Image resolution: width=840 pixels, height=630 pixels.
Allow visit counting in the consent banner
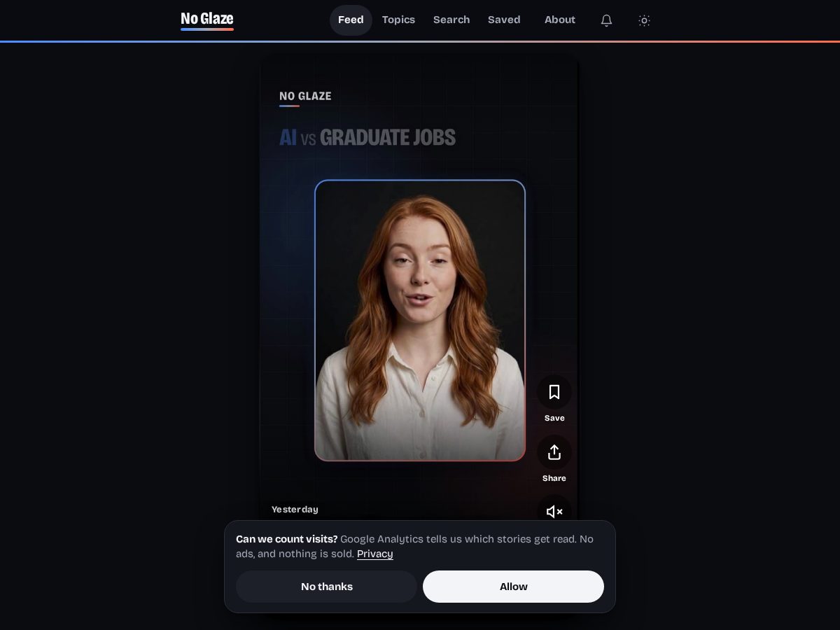(513, 587)
